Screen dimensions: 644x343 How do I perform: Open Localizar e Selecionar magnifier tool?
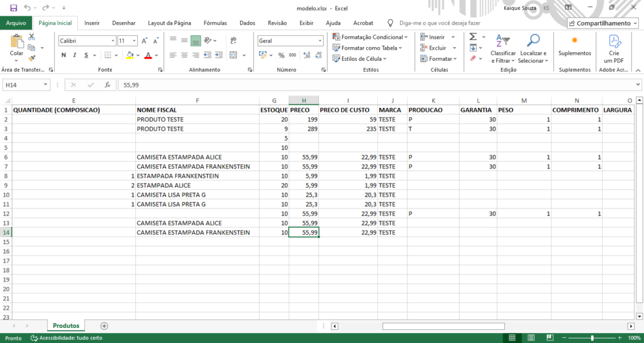click(x=533, y=48)
